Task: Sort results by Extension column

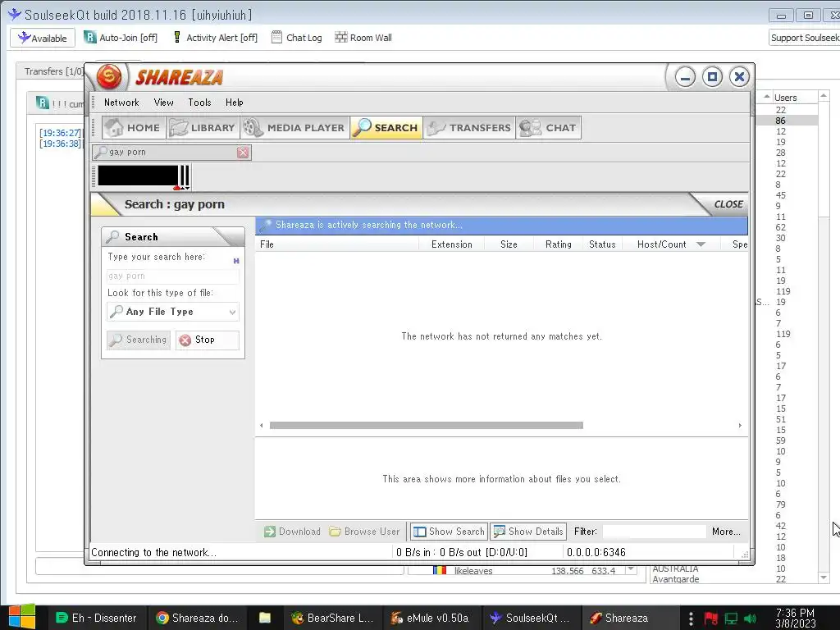Action: pyautogui.click(x=452, y=244)
